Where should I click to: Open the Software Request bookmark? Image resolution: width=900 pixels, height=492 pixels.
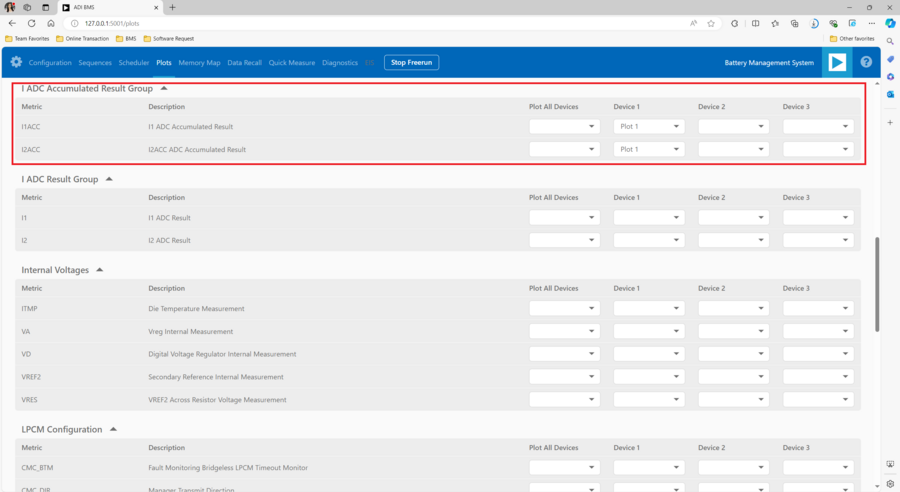pos(169,39)
